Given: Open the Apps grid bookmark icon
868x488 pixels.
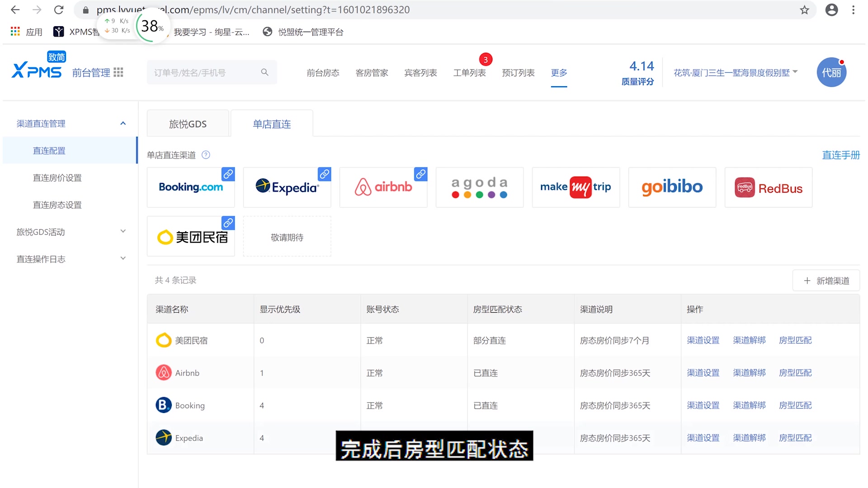Looking at the screenshot, I should point(15,32).
